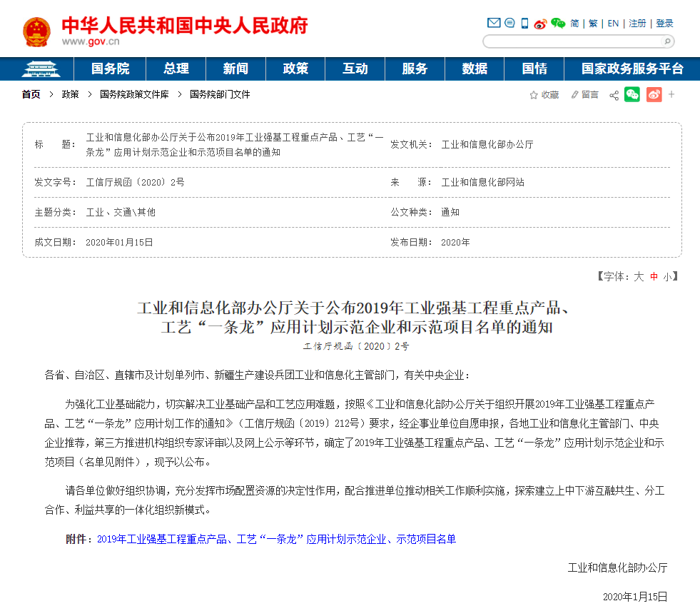Set font size to 大 (large)
This screenshot has height=611, width=700.
click(x=639, y=276)
